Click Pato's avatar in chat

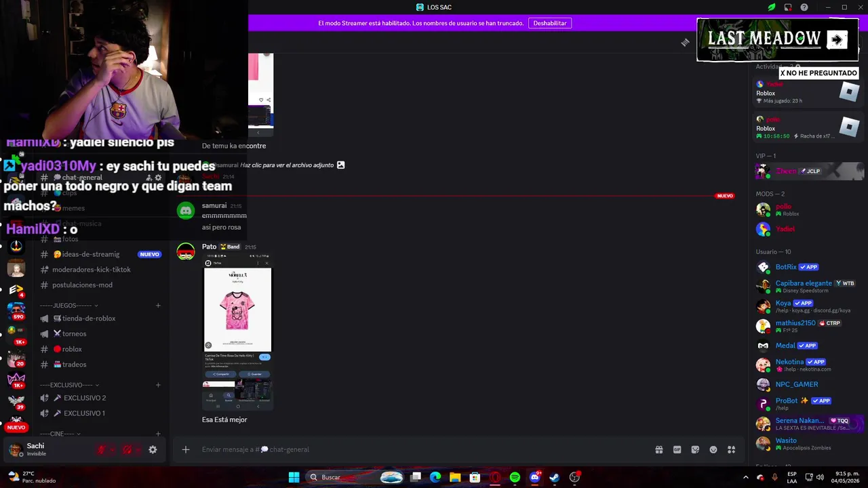[186, 252]
